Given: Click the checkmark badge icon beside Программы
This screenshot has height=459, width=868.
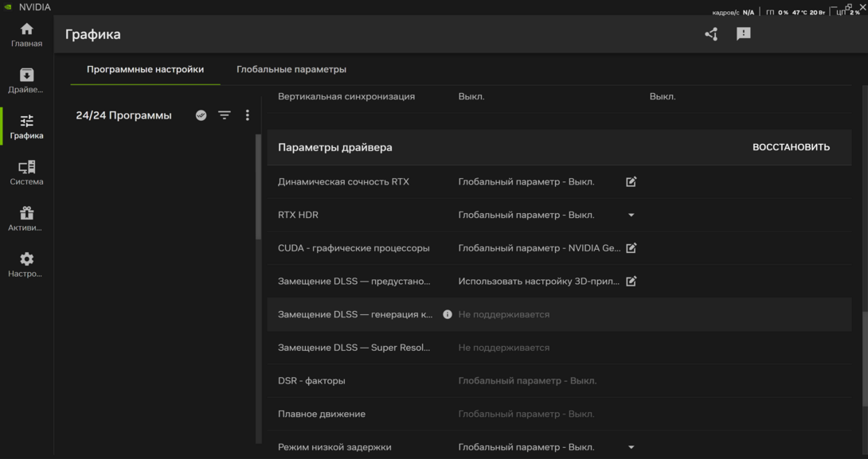Looking at the screenshot, I should 201,115.
